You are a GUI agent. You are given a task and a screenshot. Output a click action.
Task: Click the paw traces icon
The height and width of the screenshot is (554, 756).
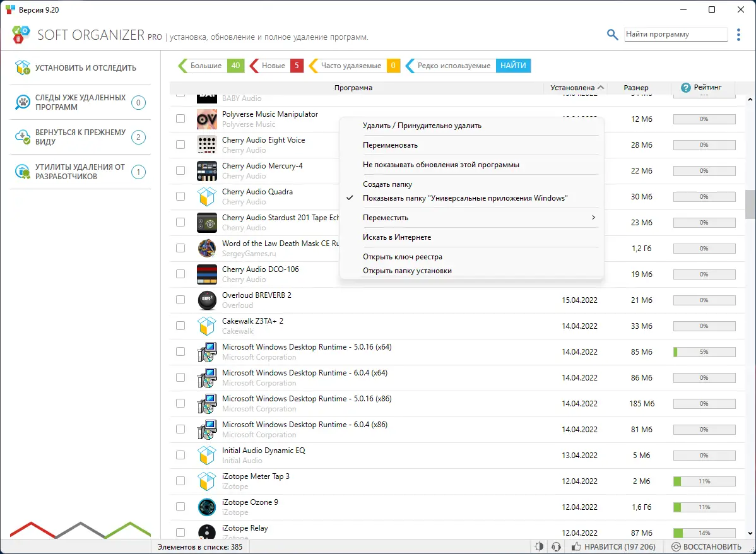22,102
